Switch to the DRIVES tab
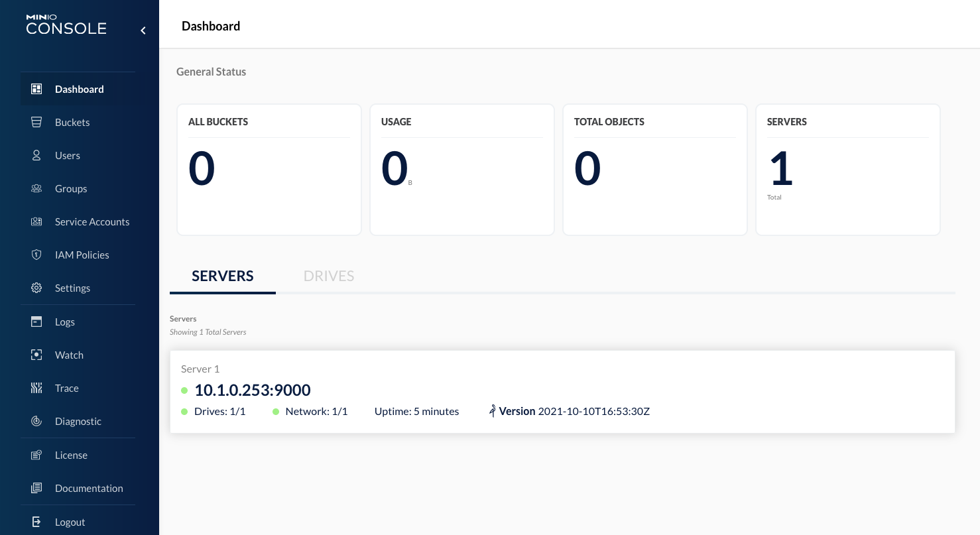 point(328,276)
